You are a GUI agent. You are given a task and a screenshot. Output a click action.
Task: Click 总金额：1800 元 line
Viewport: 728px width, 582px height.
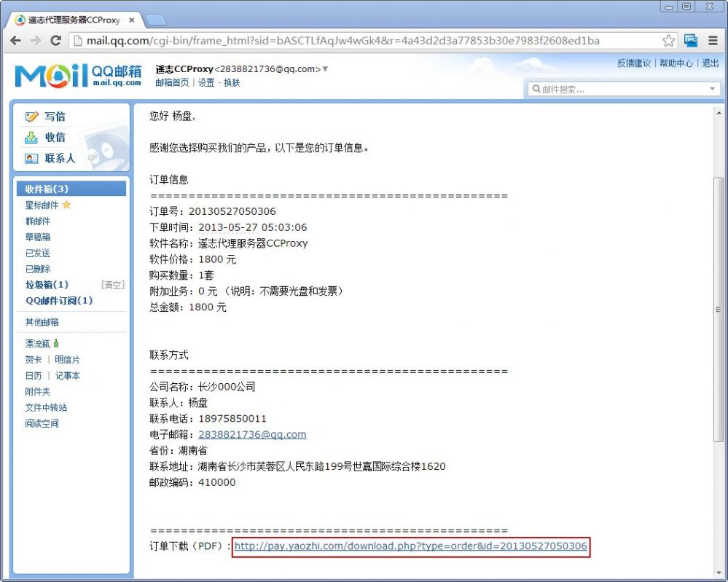(187, 307)
